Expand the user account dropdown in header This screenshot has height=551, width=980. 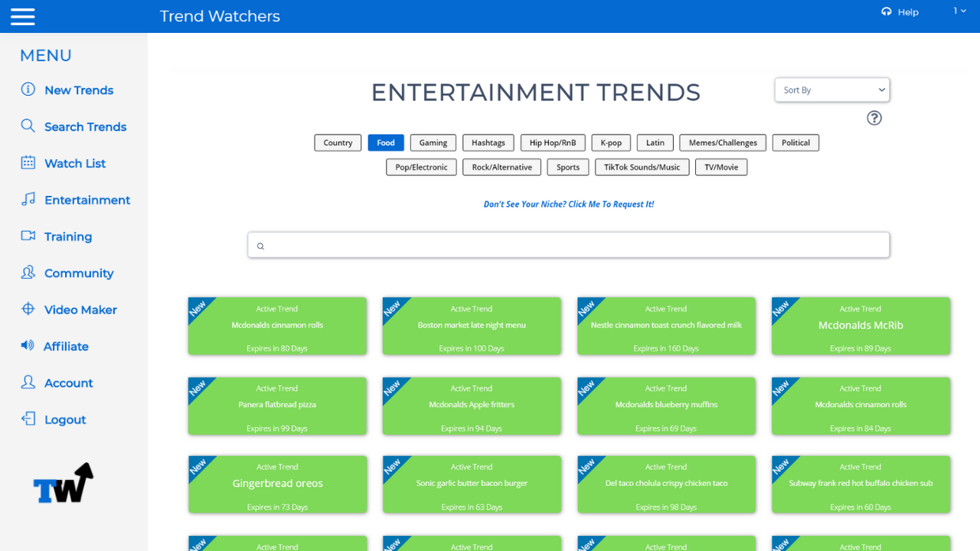tap(959, 11)
